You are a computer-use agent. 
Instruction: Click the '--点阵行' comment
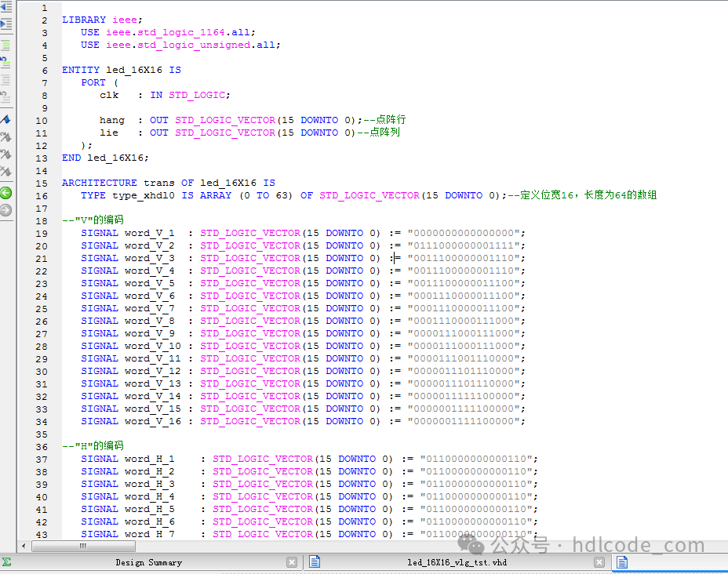click(x=384, y=120)
